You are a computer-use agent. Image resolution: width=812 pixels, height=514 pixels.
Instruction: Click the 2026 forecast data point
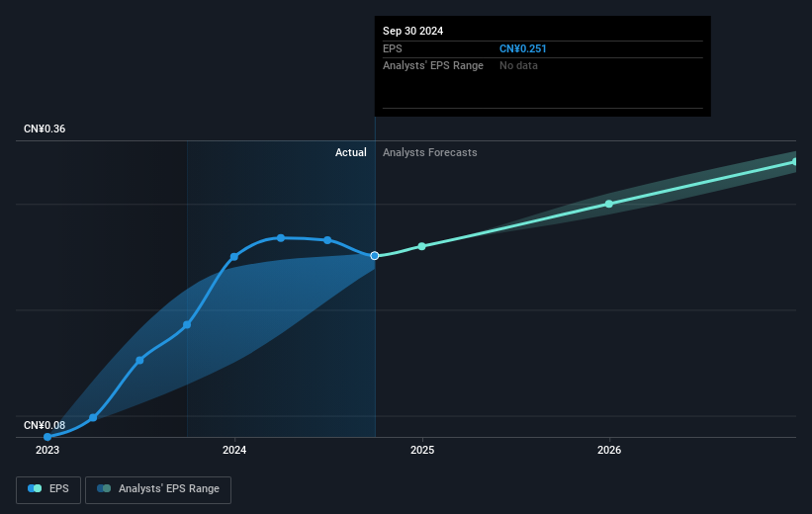click(609, 204)
